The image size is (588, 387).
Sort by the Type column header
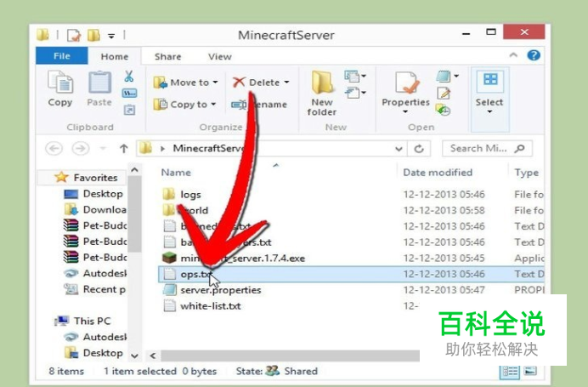(x=527, y=173)
